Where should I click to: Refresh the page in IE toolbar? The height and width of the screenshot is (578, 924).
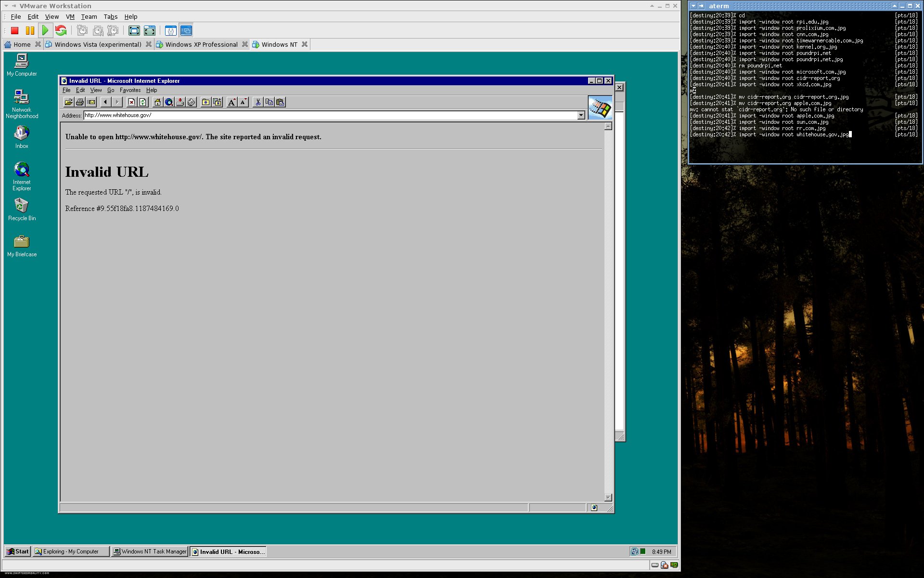pyautogui.click(x=143, y=102)
